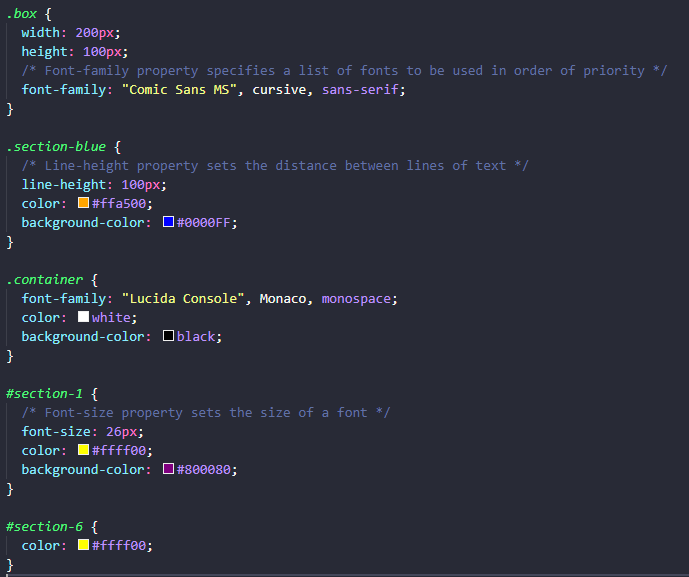Click the .container selector name

coord(45,280)
